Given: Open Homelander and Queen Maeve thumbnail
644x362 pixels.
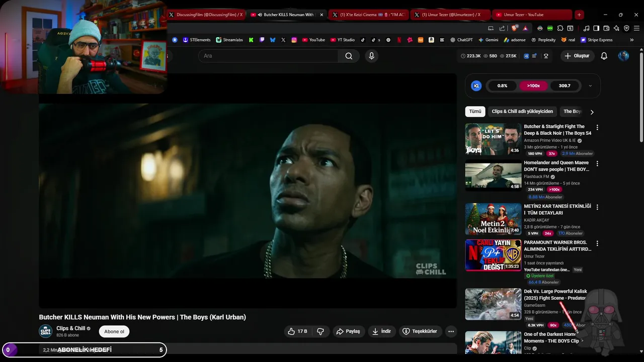Looking at the screenshot, I should 493,175.
